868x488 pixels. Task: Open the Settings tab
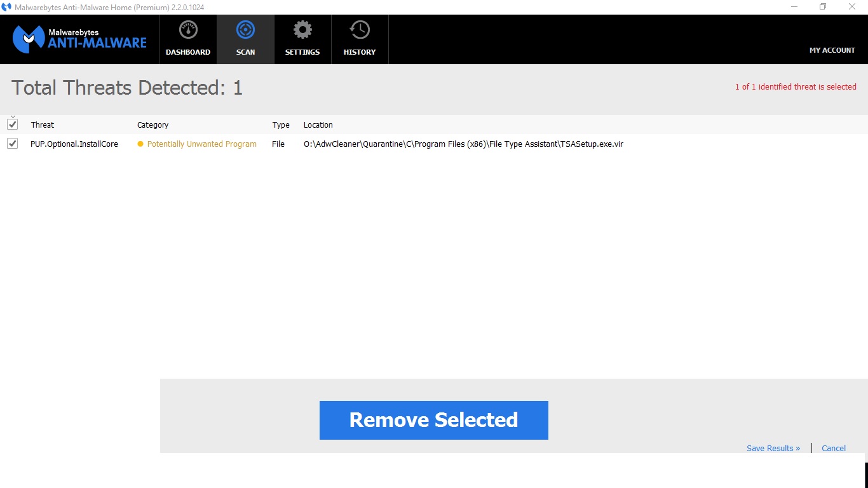302,39
